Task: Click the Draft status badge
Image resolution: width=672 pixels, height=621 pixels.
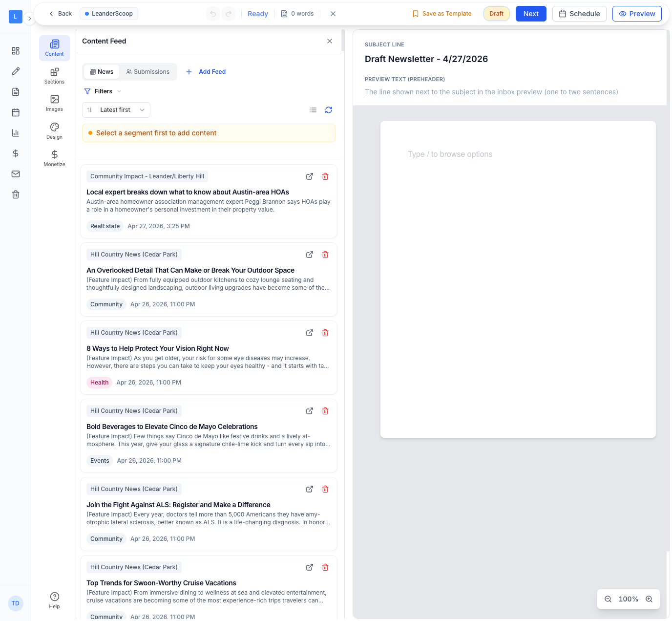Action: click(497, 14)
